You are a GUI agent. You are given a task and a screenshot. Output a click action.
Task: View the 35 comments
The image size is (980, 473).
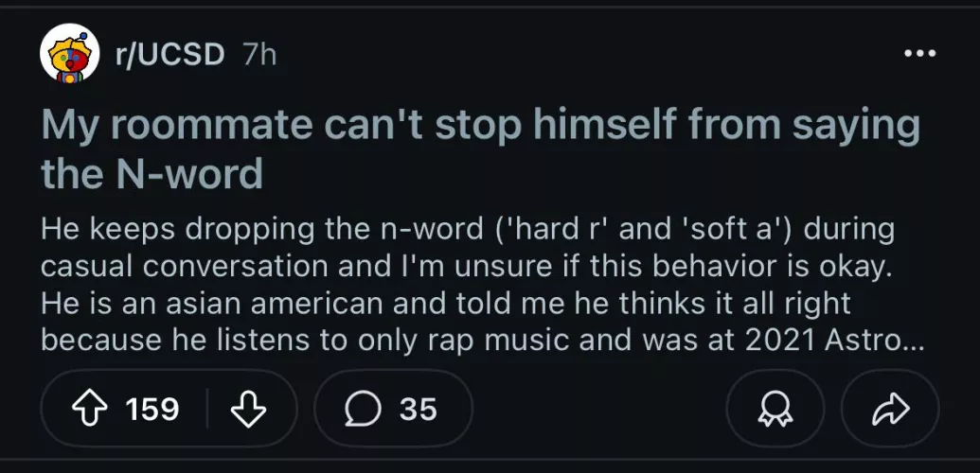(x=418, y=409)
